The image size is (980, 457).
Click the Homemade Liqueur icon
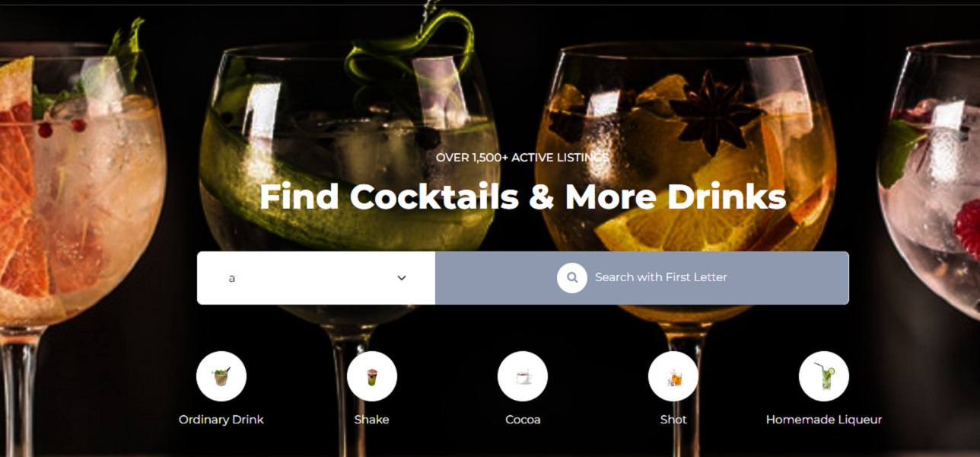[823, 376]
